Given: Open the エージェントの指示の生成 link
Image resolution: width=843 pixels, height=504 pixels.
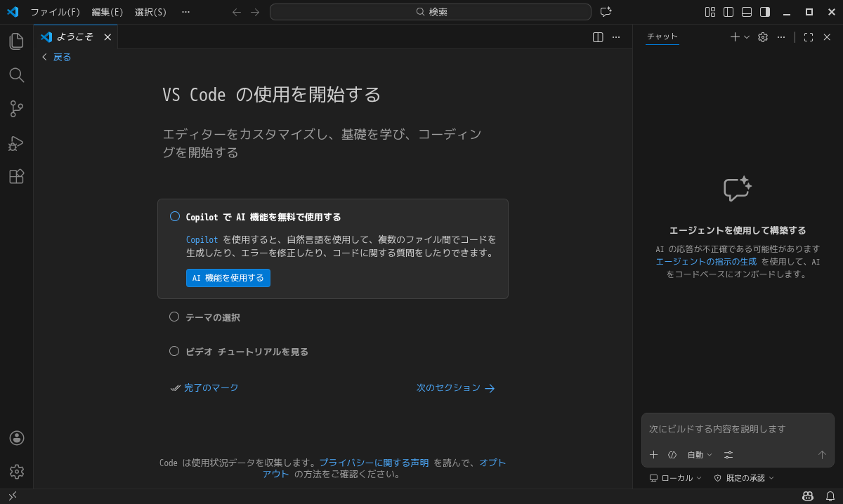Looking at the screenshot, I should pos(706,262).
